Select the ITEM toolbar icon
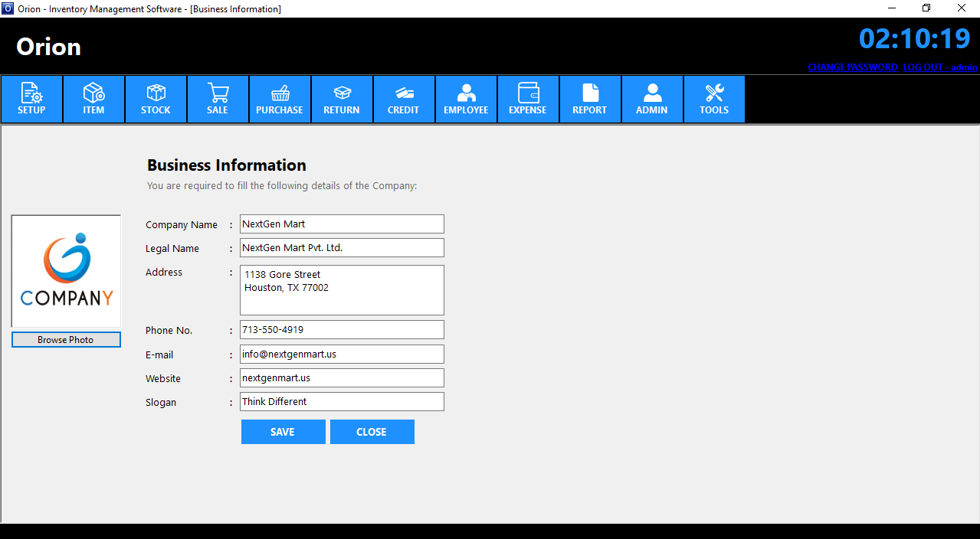The image size is (980, 539). 93,99
